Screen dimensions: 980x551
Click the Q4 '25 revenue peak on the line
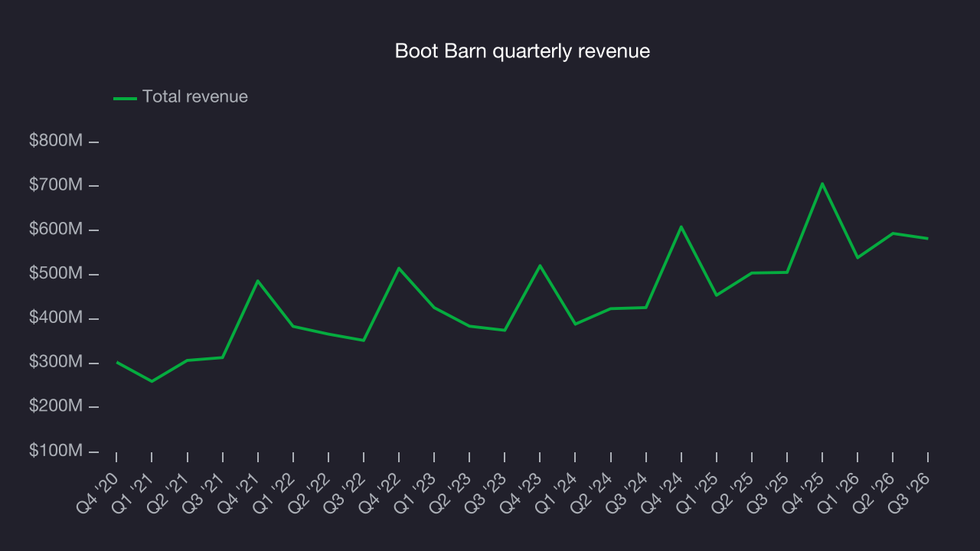coord(822,184)
